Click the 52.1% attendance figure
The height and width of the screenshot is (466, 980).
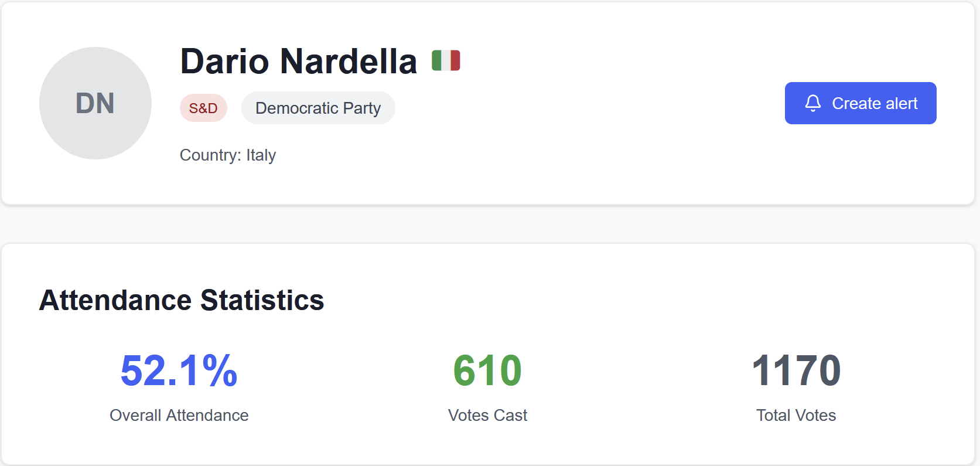pos(179,370)
